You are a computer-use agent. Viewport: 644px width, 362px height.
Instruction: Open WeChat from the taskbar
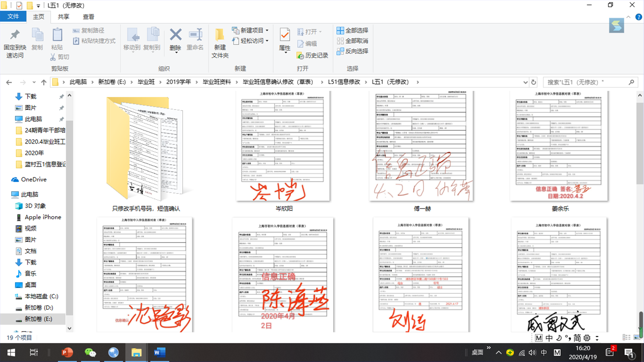(90, 353)
